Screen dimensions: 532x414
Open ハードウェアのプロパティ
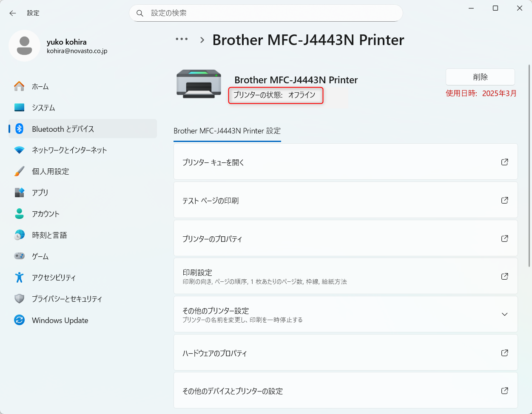(345, 353)
